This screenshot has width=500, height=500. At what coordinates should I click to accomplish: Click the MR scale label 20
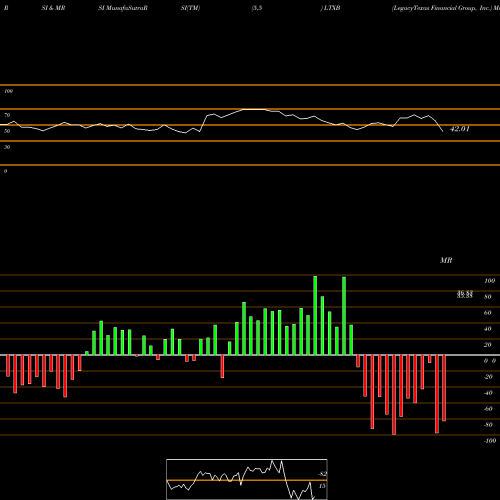pos(488,345)
